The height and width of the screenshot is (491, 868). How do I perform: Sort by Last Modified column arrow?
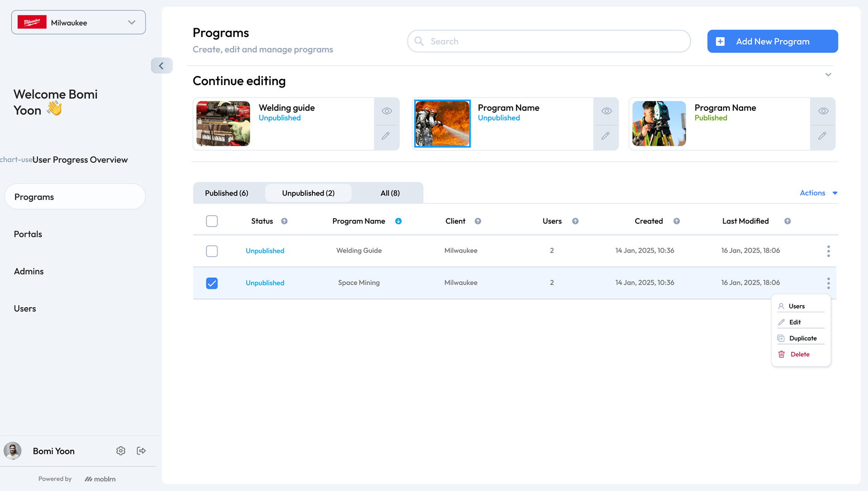[x=787, y=221]
